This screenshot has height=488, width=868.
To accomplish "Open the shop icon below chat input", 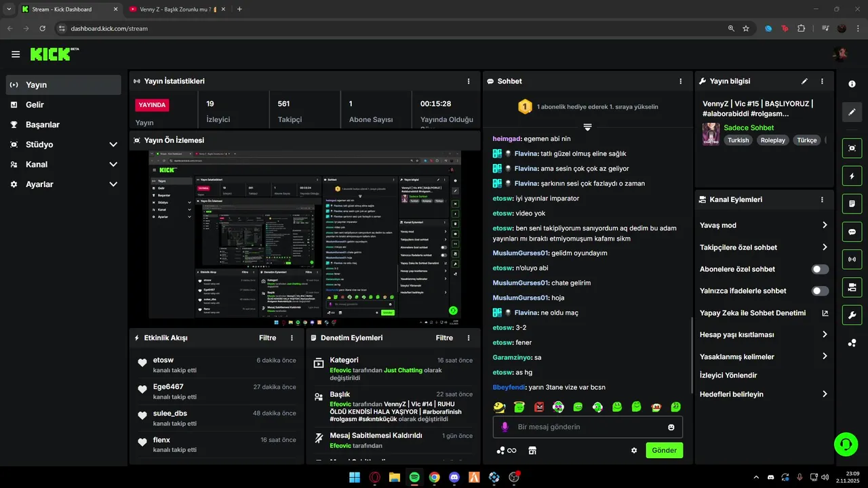I will click(x=532, y=450).
